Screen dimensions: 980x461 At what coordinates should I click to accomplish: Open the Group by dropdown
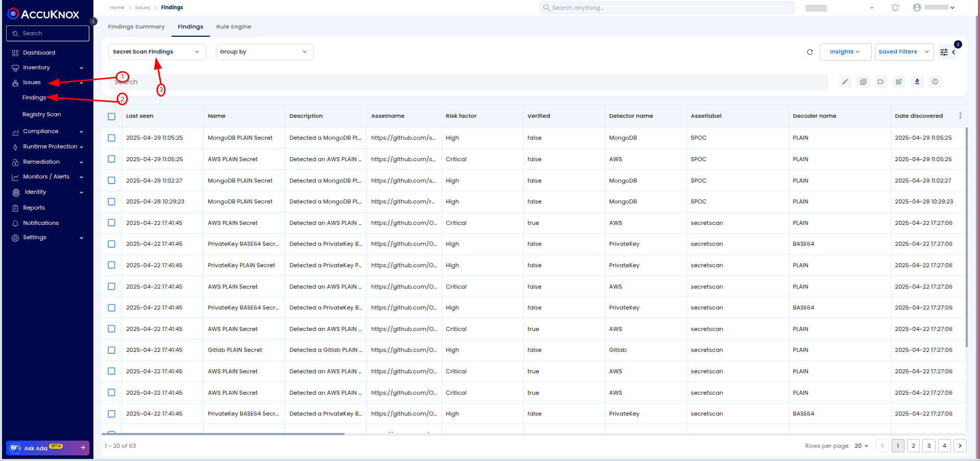click(264, 52)
